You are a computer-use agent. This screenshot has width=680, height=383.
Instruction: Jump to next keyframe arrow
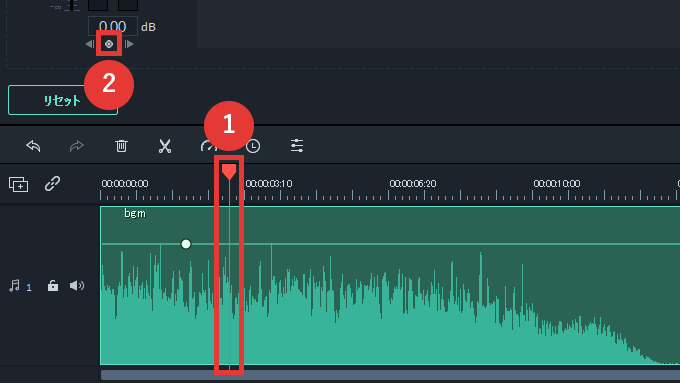[129, 44]
